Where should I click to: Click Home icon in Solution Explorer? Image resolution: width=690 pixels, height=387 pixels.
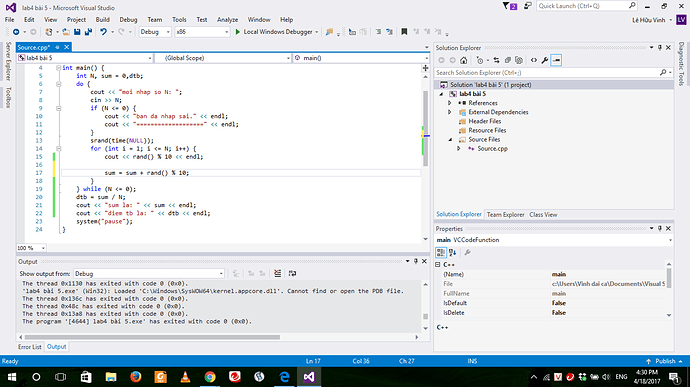463,60
